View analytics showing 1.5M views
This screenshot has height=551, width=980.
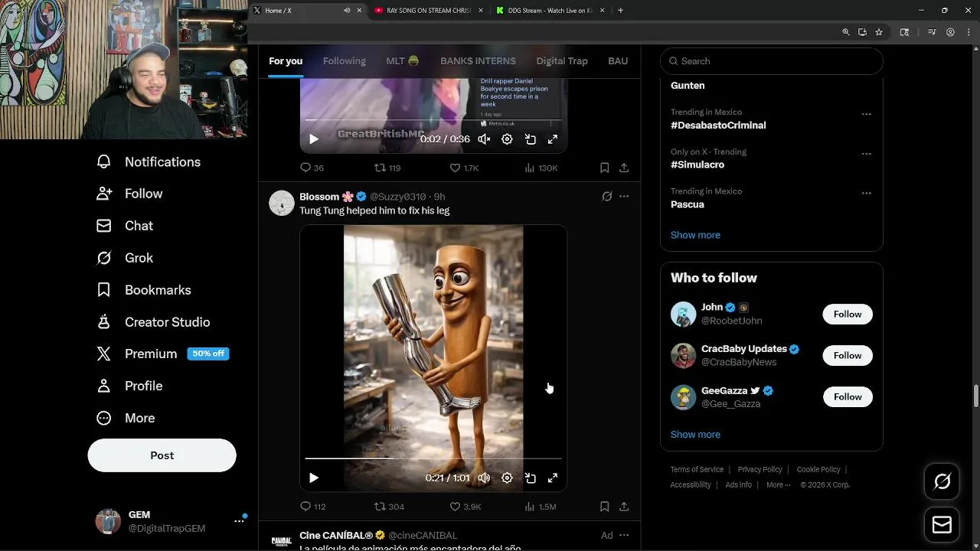tap(540, 507)
